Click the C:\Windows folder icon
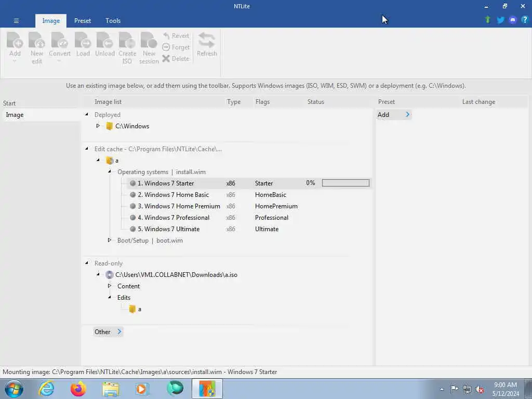The height and width of the screenshot is (399, 532). [109, 126]
